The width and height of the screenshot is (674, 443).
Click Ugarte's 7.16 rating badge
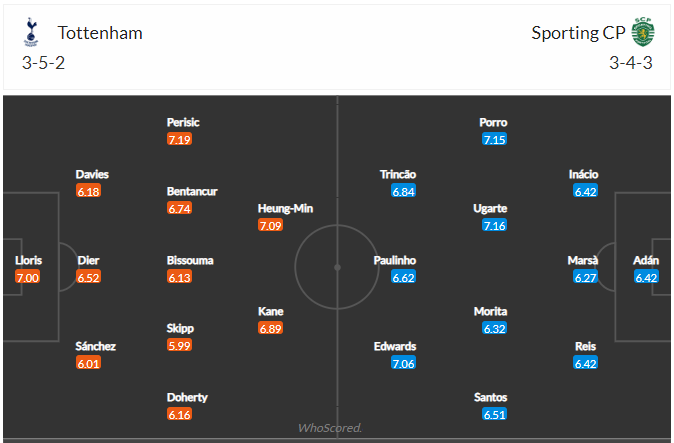[494, 225]
